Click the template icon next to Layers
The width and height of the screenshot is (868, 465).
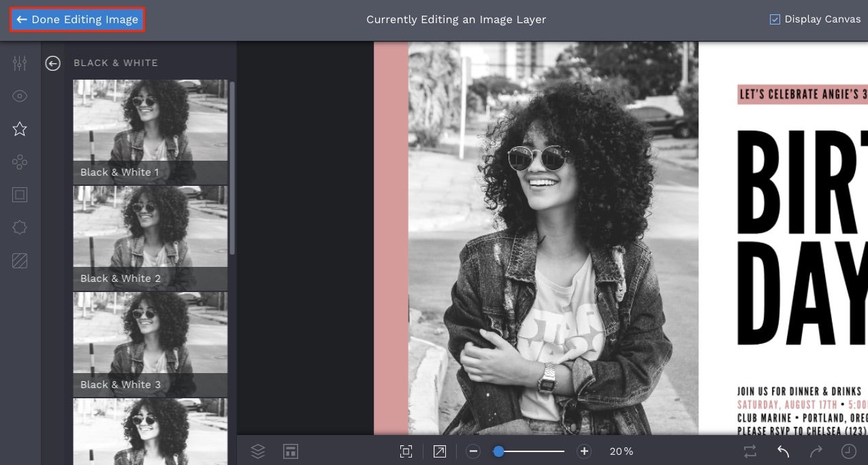(x=291, y=451)
